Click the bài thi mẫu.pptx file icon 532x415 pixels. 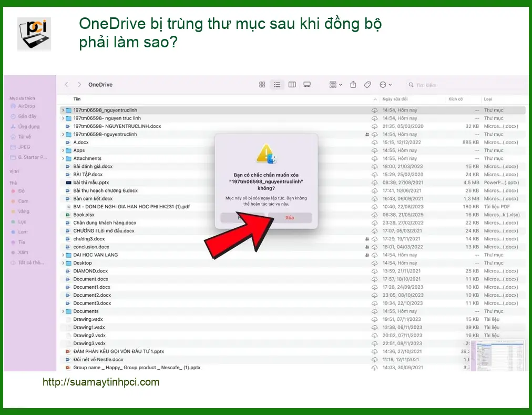click(x=68, y=183)
